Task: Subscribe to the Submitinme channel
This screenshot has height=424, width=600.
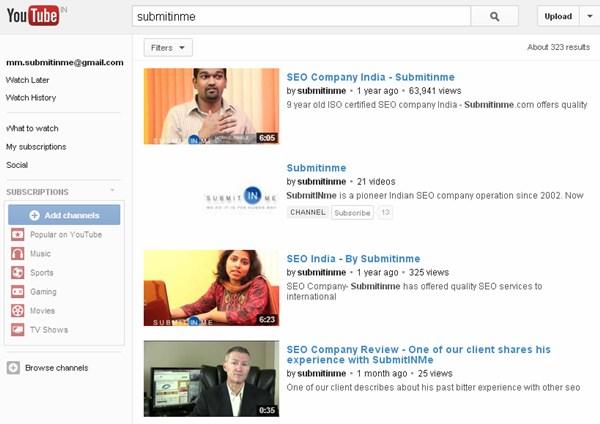Action: [x=352, y=213]
